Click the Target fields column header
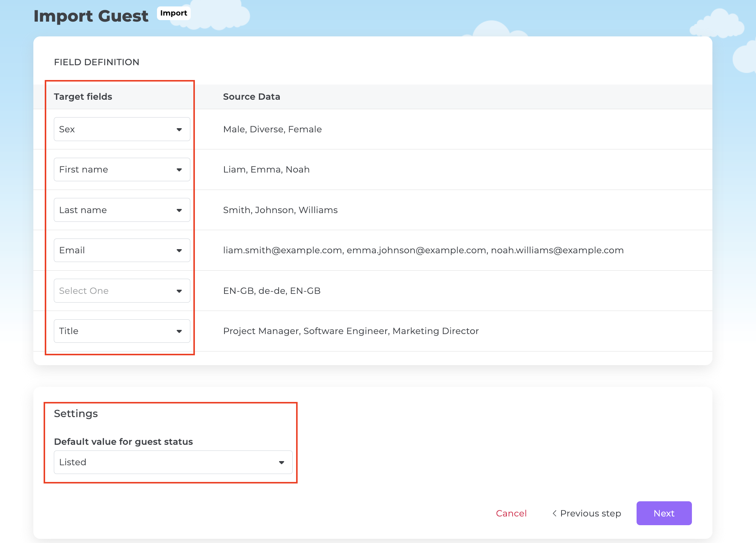 click(83, 97)
